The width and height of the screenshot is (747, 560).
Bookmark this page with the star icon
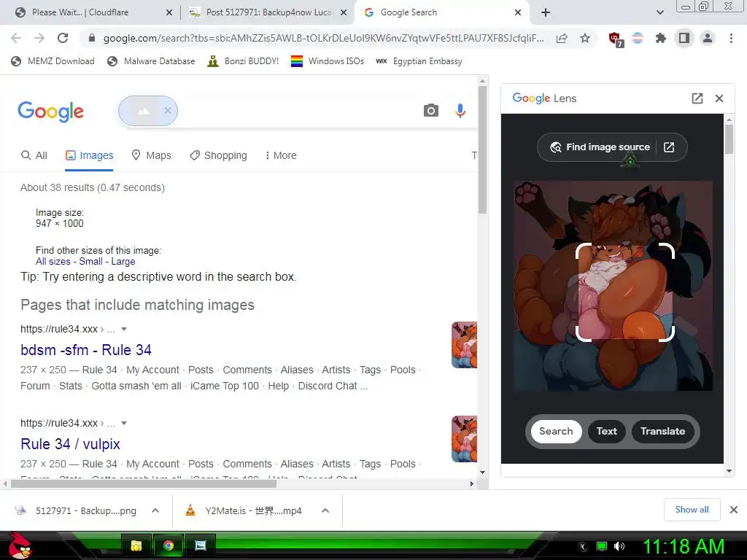pyautogui.click(x=585, y=38)
